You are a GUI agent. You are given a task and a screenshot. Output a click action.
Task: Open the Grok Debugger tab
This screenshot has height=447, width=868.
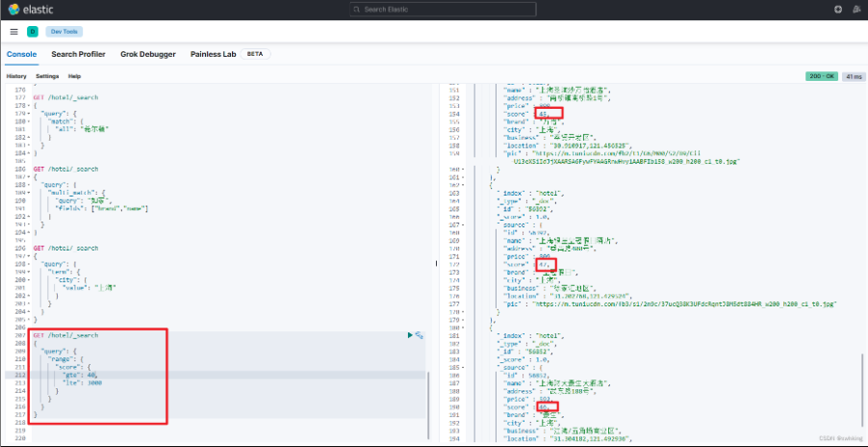click(x=148, y=54)
